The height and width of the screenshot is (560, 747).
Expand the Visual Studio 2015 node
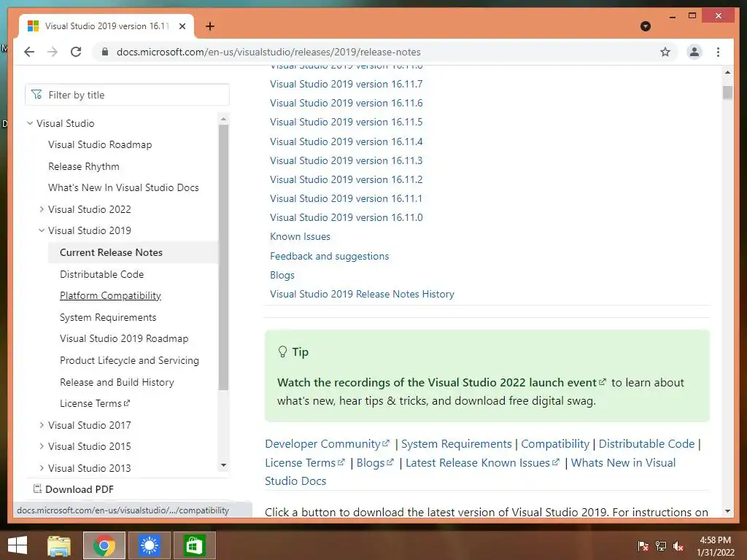[x=42, y=446]
